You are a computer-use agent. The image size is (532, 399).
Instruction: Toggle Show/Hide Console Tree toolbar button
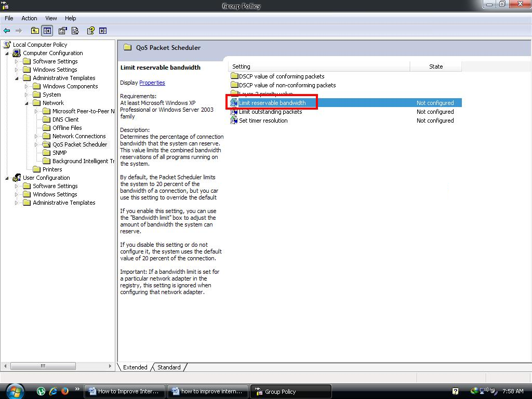click(x=47, y=31)
